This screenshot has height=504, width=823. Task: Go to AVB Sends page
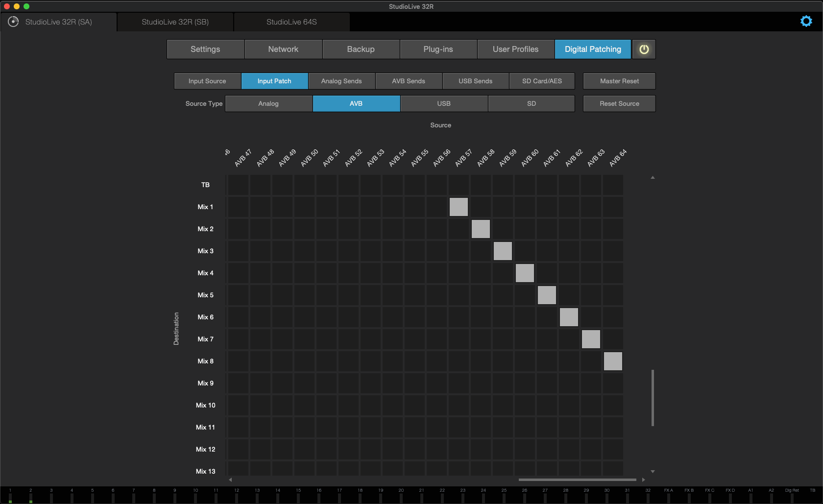(409, 81)
